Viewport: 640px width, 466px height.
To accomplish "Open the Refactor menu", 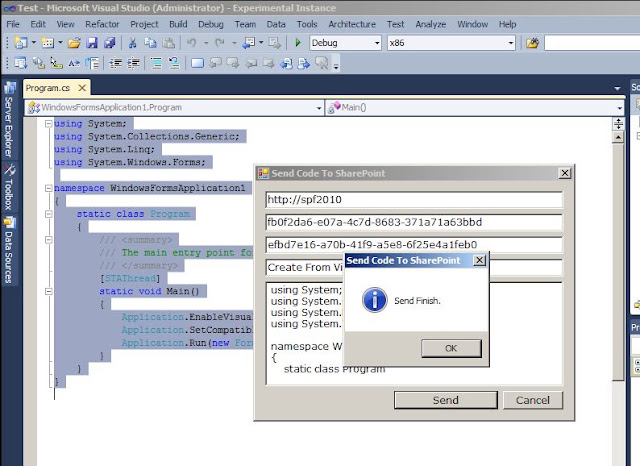I will coord(102,24).
